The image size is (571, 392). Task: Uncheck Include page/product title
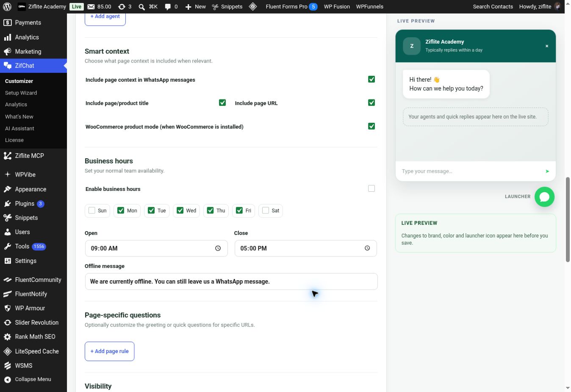(x=222, y=102)
